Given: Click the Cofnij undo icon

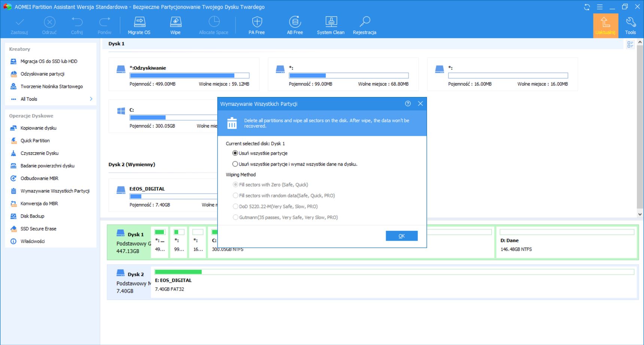Looking at the screenshot, I should tap(77, 25).
